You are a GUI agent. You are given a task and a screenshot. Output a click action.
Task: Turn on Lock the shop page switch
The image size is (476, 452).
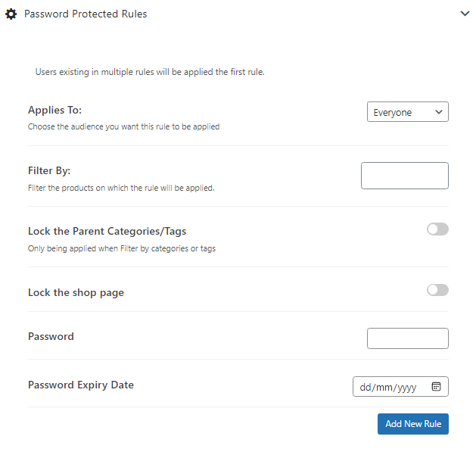point(437,290)
